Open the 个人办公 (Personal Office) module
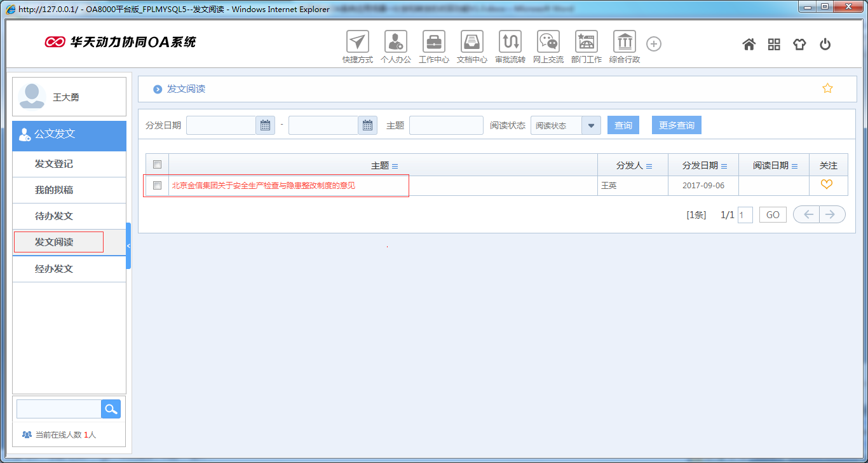This screenshot has height=463, width=868. pyautogui.click(x=395, y=43)
